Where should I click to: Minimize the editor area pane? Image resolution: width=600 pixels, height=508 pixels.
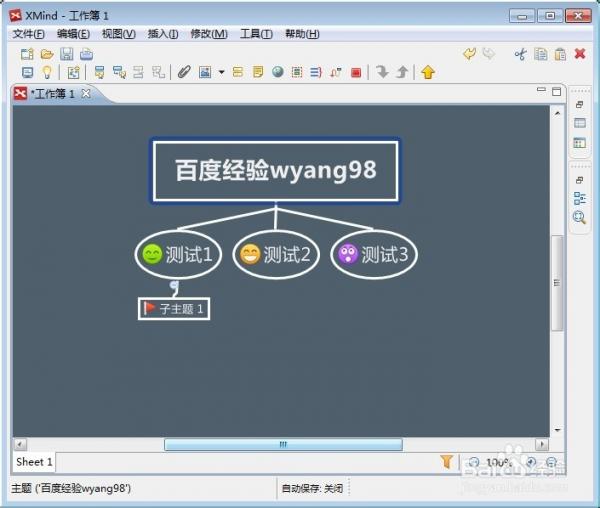click(x=541, y=90)
